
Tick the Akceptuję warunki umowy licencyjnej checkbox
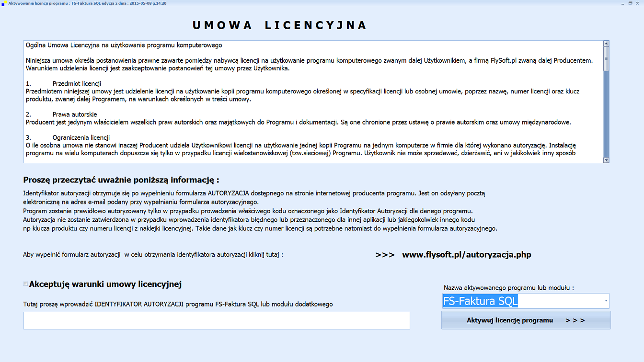tap(26, 284)
